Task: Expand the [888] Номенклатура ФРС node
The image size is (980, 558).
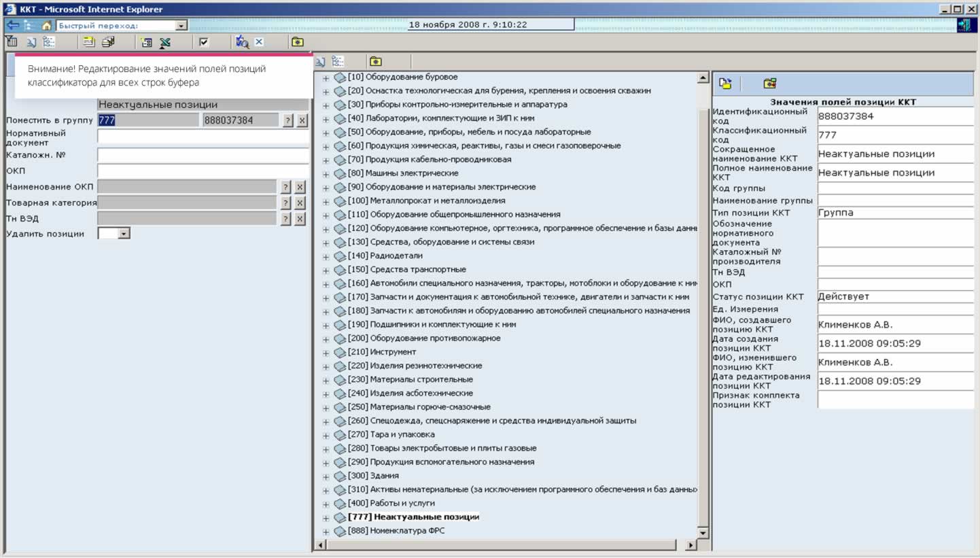Action: tap(326, 531)
